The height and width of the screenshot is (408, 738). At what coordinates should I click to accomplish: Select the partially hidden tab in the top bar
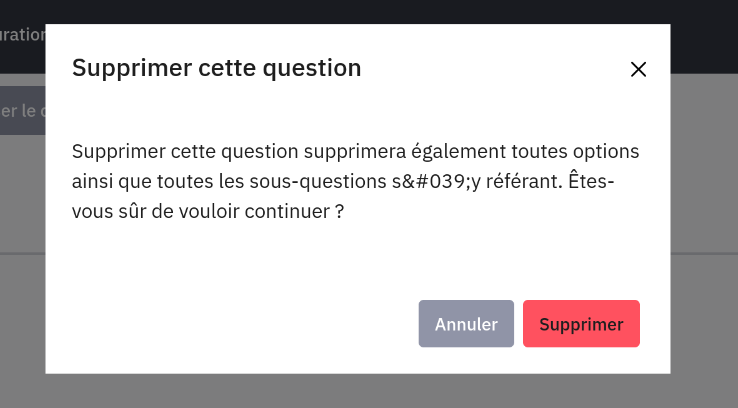coord(22,35)
